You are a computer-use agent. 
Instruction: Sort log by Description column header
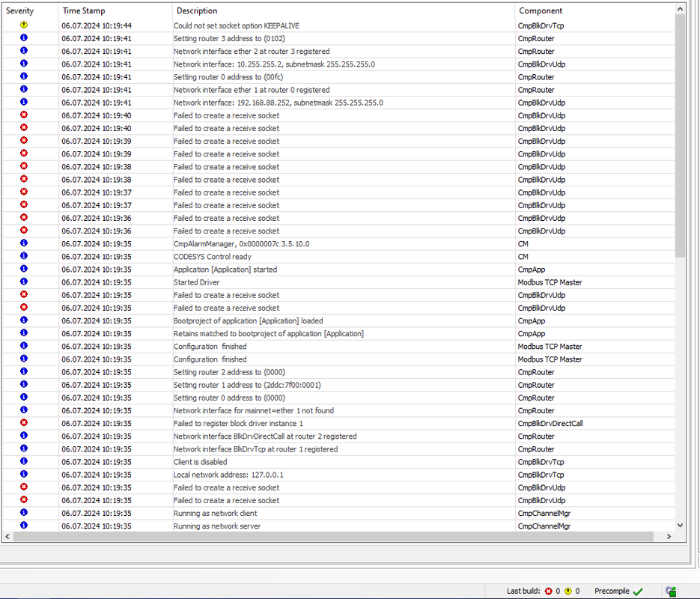tap(344, 10)
